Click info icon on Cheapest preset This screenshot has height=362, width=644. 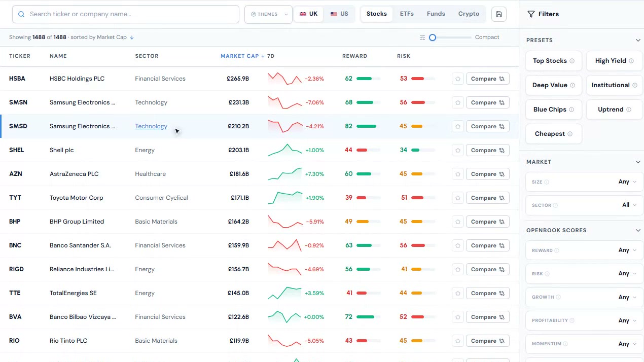[x=570, y=134]
